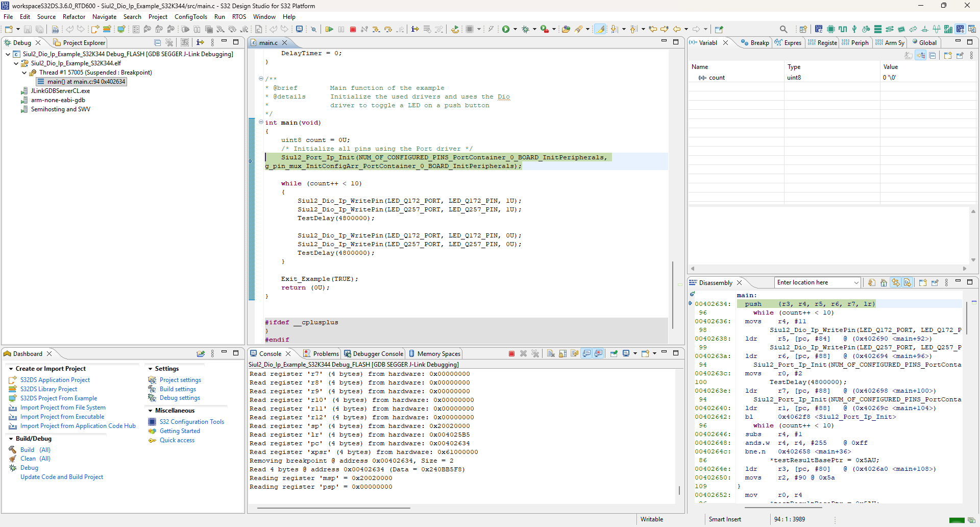This screenshot has width=980, height=527.
Task: Click the Suspend toolbar icon
Action: (341, 30)
